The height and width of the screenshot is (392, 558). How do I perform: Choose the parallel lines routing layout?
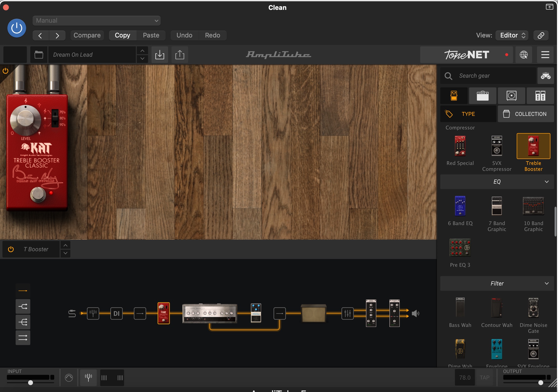pos(23,338)
